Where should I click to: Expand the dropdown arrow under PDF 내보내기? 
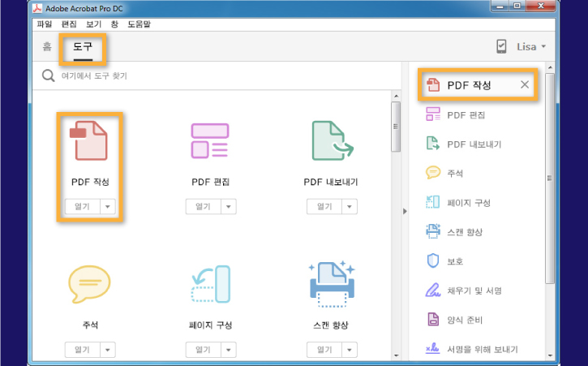pyautogui.click(x=350, y=206)
